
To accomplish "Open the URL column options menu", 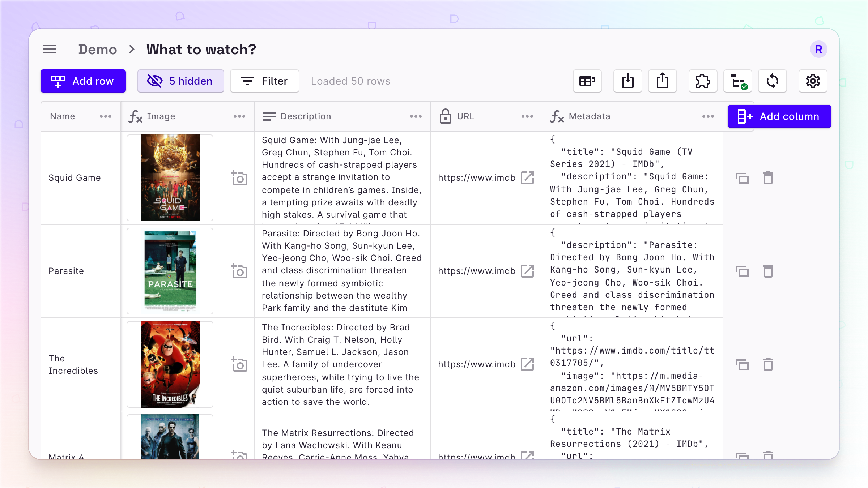I will [x=527, y=117].
